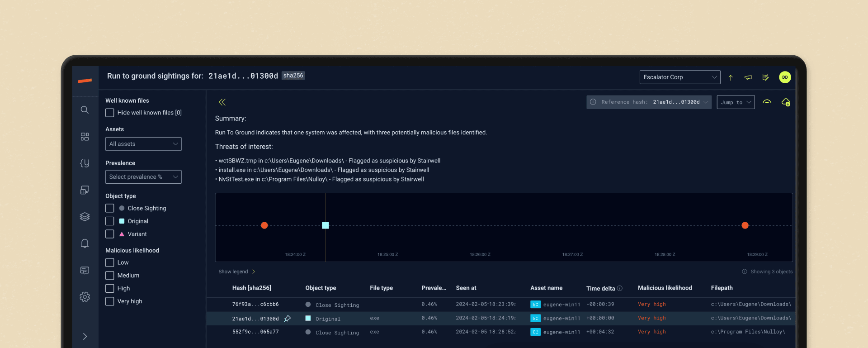The height and width of the screenshot is (348, 868).
Task: Open the Jump to button
Action: coord(736,102)
